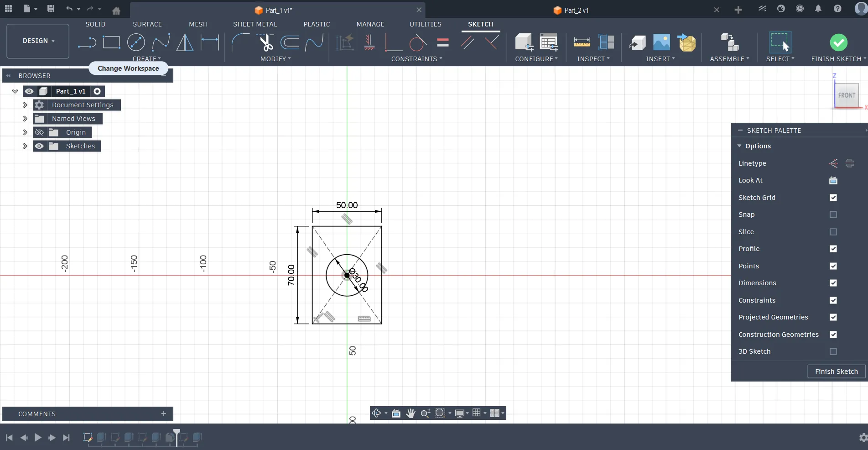Choose the Mirror tool
Image resolution: width=868 pixels, height=450 pixels.
[x=185, y=43]
